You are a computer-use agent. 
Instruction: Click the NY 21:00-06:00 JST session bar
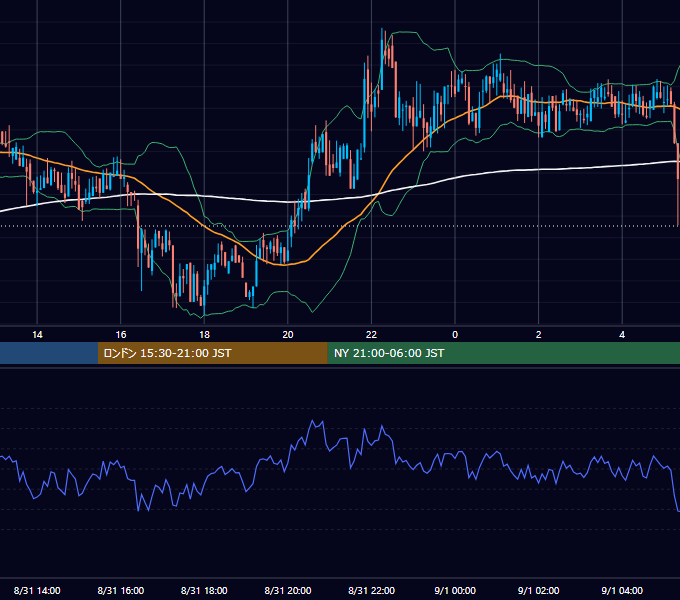pyautogui.click(x=503, y=353)
